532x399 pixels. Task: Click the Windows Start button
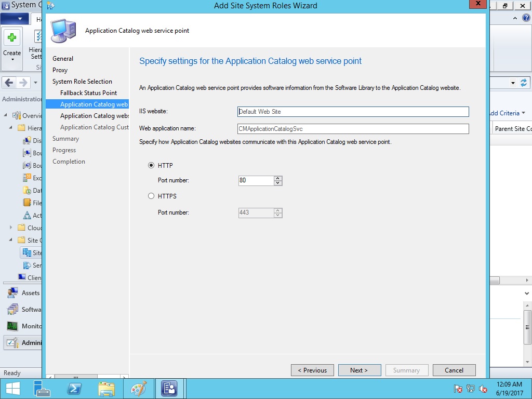pos(12,388)
